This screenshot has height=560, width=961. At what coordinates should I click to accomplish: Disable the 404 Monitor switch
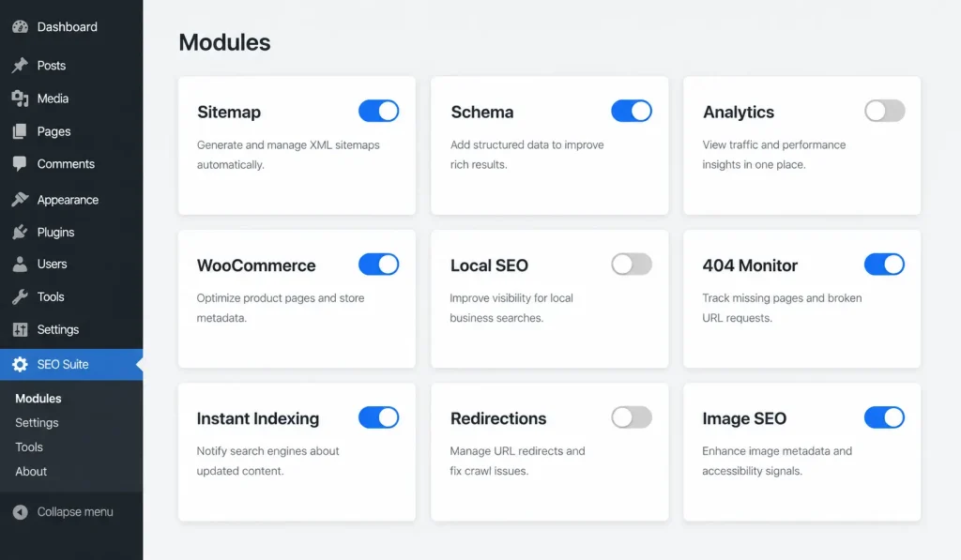click(884, 265)
